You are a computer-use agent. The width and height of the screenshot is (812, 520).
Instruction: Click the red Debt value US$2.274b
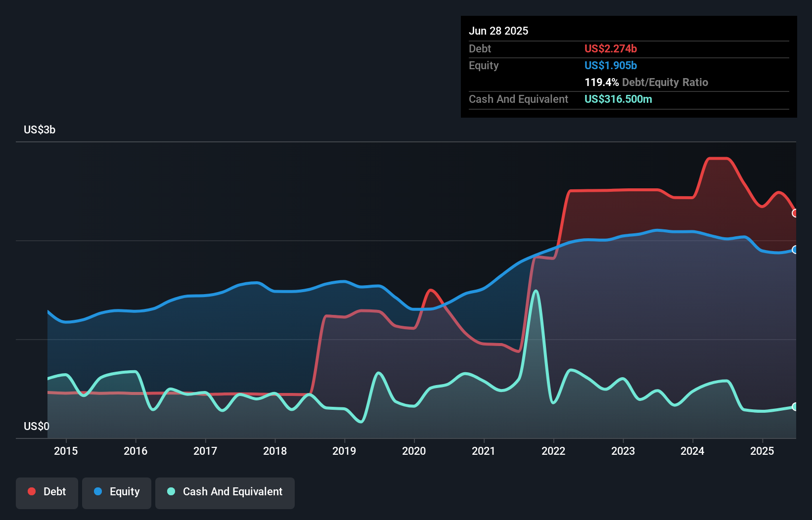pyautogui.click(x=611, y=48)
